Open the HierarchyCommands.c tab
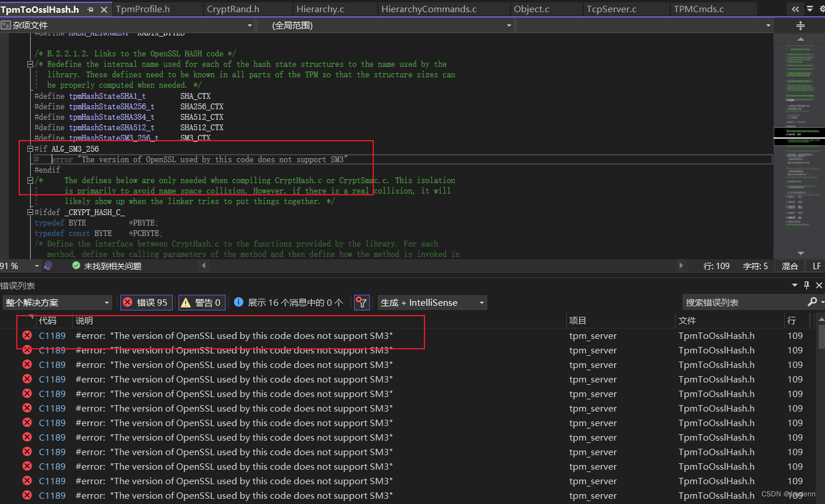This screenshot has width=825, height=504. click(x=429, y=9)
